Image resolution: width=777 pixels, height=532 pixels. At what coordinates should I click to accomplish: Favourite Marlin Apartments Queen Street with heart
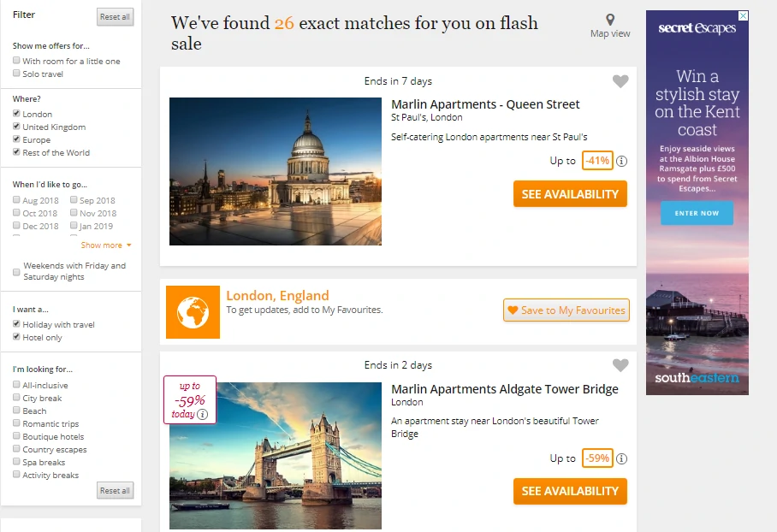coord(620,81)
